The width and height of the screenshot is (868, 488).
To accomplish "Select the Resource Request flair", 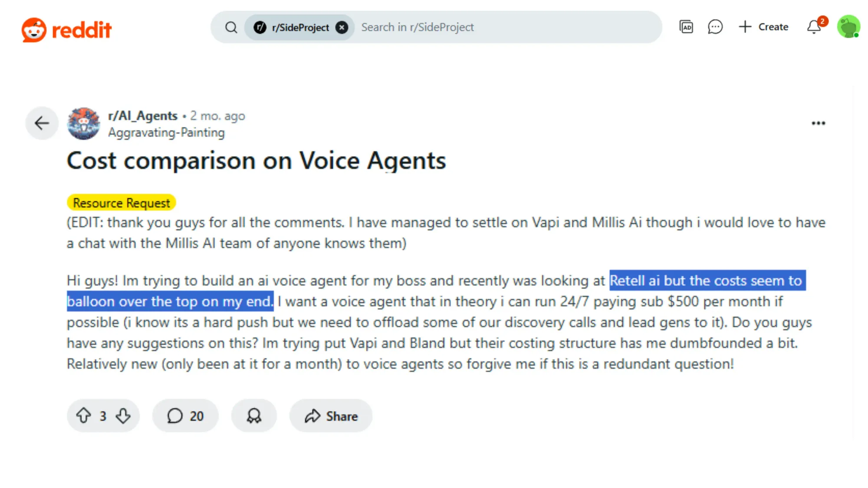I will click(121, 202).
